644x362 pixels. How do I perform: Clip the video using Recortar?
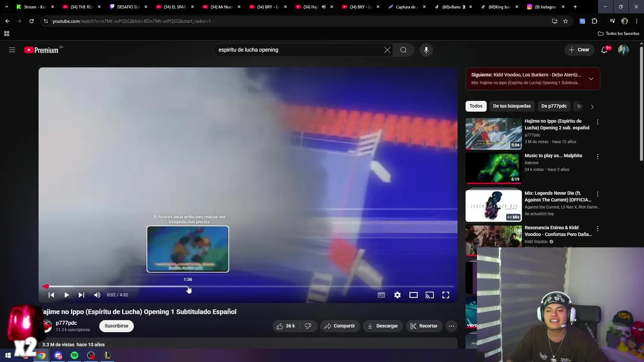[424, 326]
